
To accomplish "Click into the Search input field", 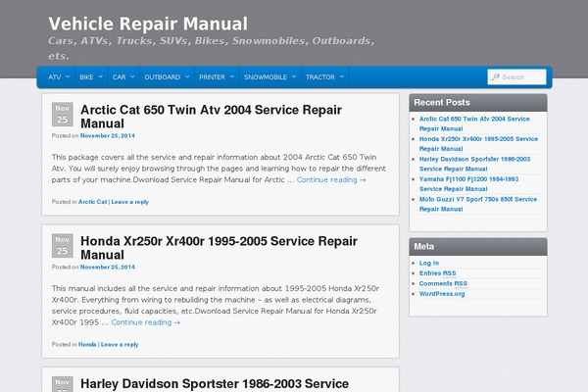I will click(x=516, y=76).
